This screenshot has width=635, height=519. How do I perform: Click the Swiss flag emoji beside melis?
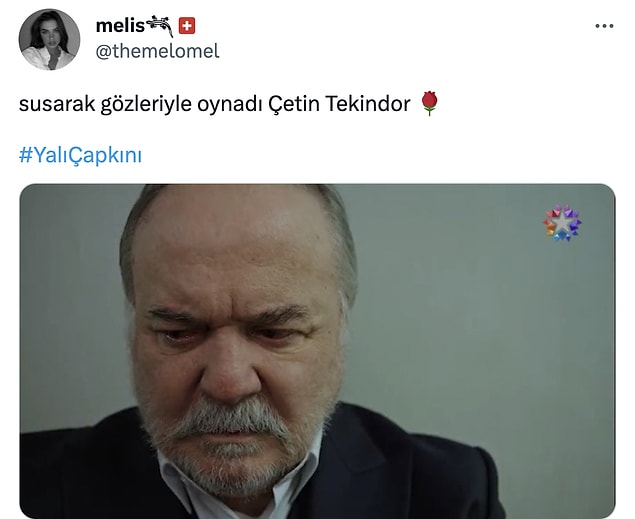pos(187,26)
